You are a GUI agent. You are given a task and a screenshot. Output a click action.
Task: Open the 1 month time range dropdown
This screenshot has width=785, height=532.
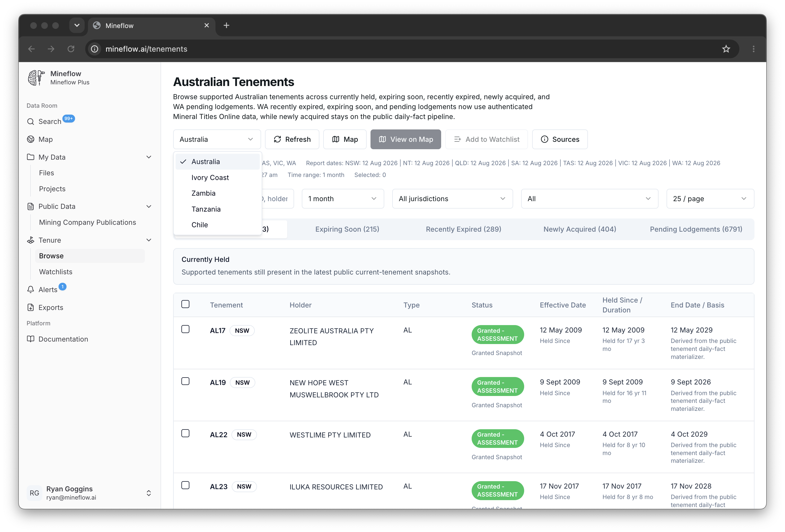click(342, 199)
